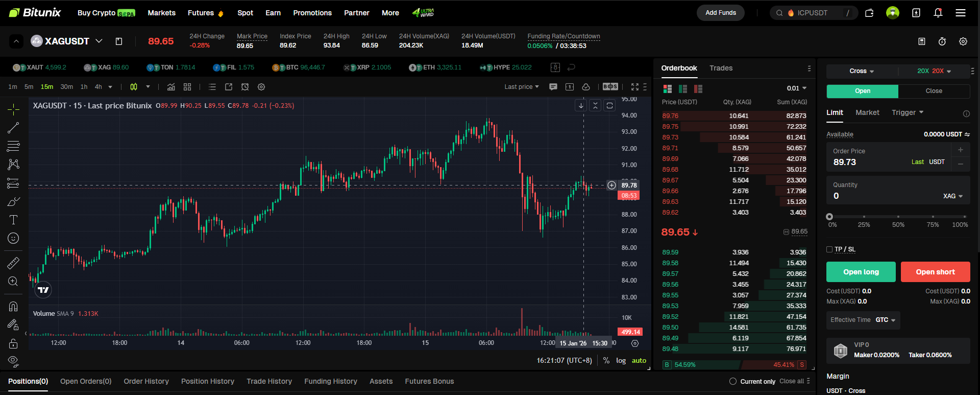The height and width of the screenshot is (395, 980).
Task: Open chart layout grid icon
Action: 187,87
